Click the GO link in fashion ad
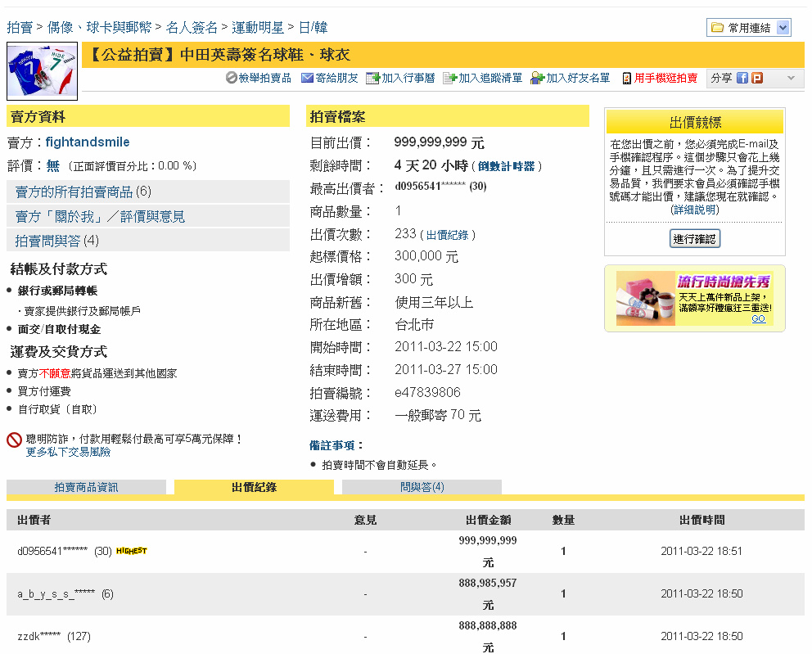812x654 pixels. point(758,318)
